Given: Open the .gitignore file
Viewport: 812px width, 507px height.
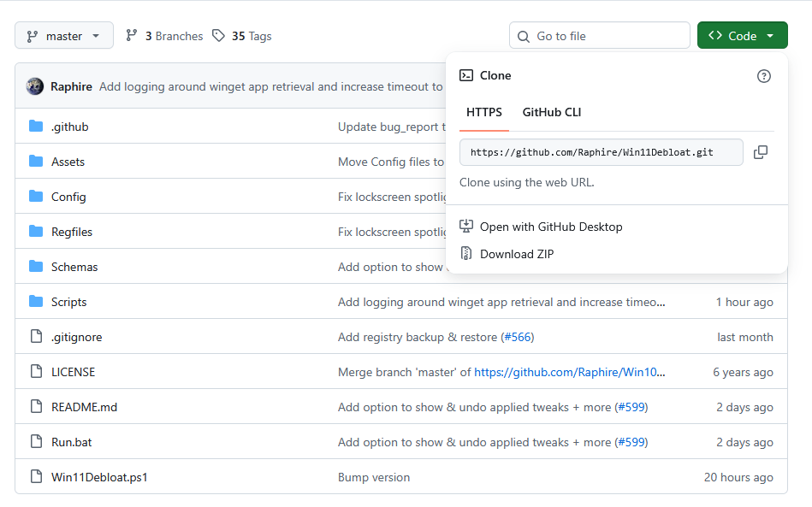Looking at the screenshot, I should click(x=77, y=338).
